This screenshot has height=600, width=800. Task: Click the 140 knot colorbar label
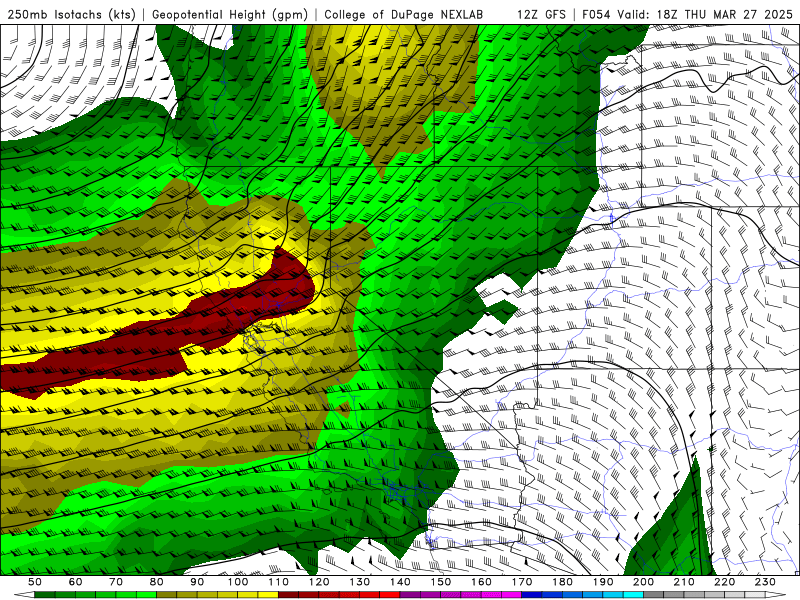(401, 582)
